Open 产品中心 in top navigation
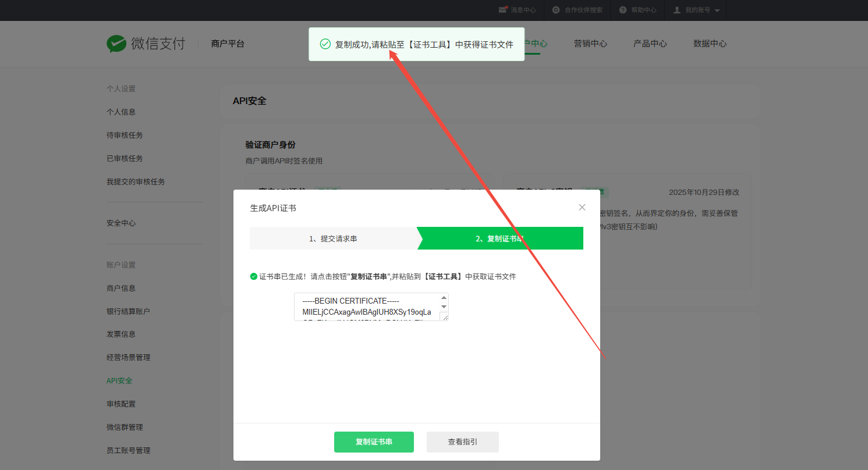The width and height of the screenshot is (868, 470). coord(650,44)
